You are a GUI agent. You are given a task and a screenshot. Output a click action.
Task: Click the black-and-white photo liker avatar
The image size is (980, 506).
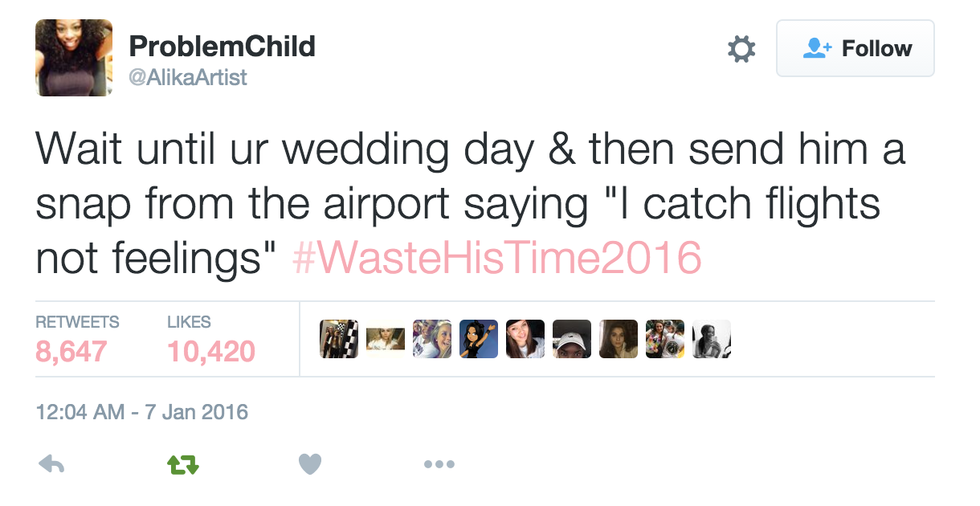pyautogui.click(x=710, y=339)
